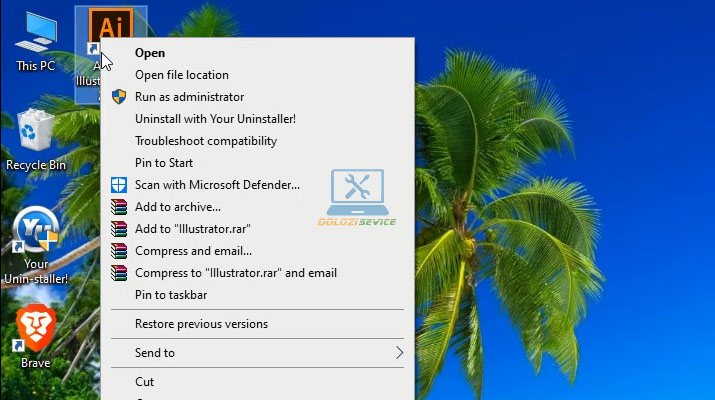Pin Illustrator to taskbar
The width and height of the screenshot is (715, 400).
[x=171, y=295]
